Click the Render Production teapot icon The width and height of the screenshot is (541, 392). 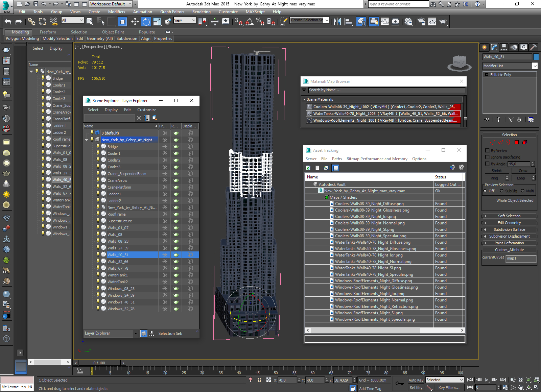(x=443, y=22)
